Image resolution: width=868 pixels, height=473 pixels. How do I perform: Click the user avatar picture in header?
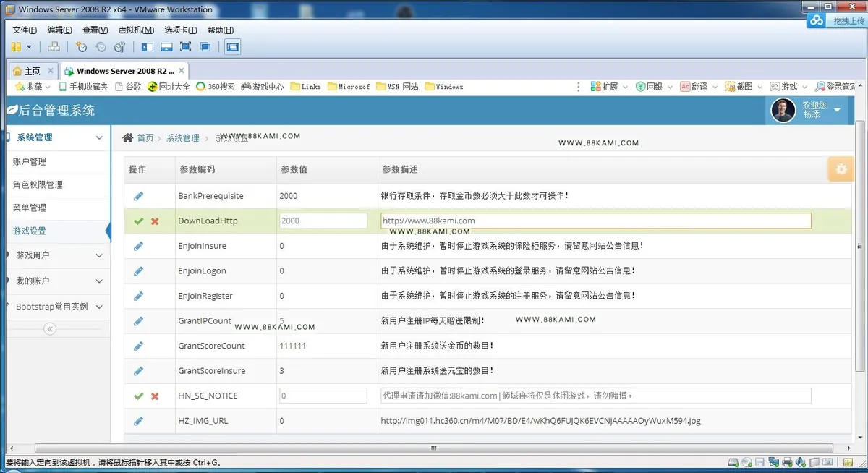(783, 110)
